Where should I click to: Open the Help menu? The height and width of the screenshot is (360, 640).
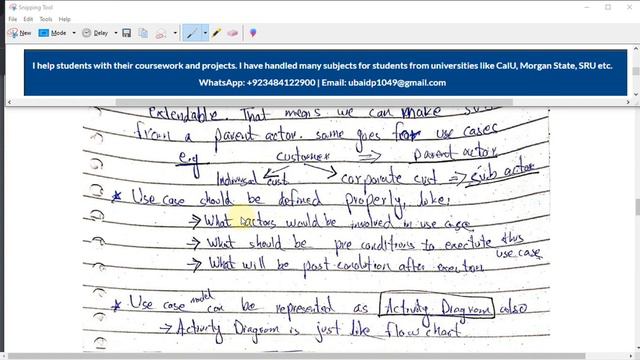point(64,19)
